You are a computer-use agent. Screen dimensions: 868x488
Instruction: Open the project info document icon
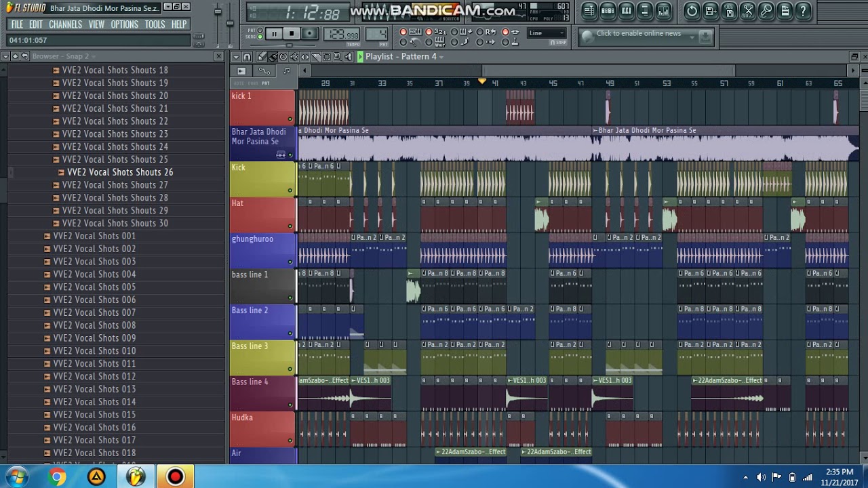click(x=785, y=11)
